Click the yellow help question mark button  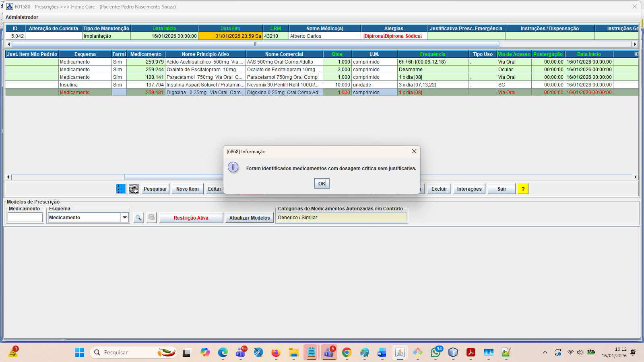(x=523, y=189)
